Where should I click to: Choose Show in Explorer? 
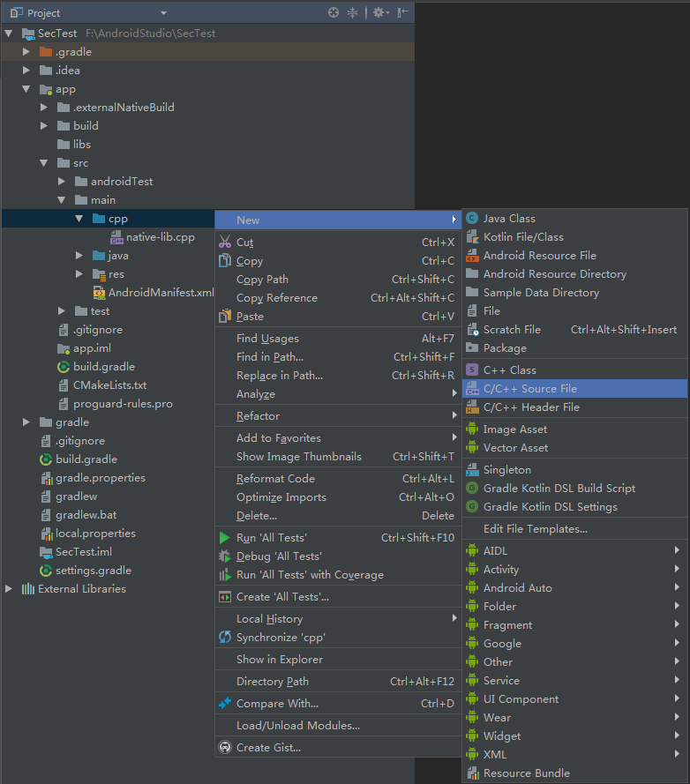(338, 659)
